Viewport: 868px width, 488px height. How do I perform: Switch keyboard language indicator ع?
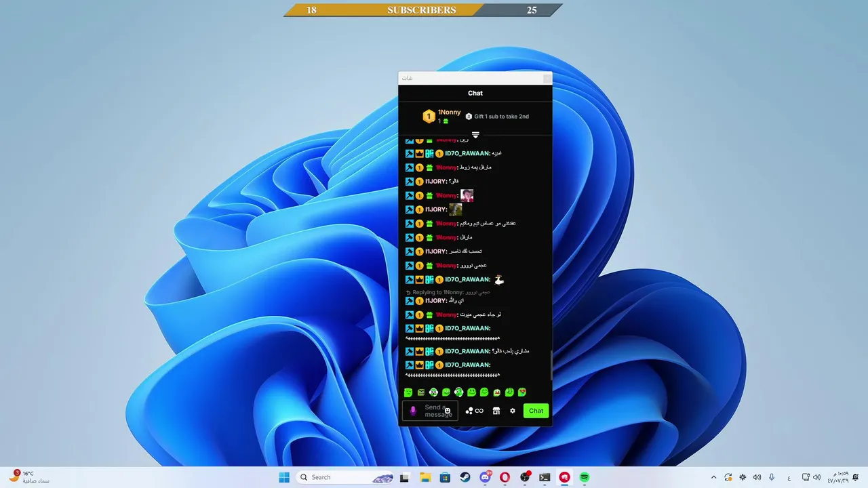pyautogui.click(x=789, y=477)
